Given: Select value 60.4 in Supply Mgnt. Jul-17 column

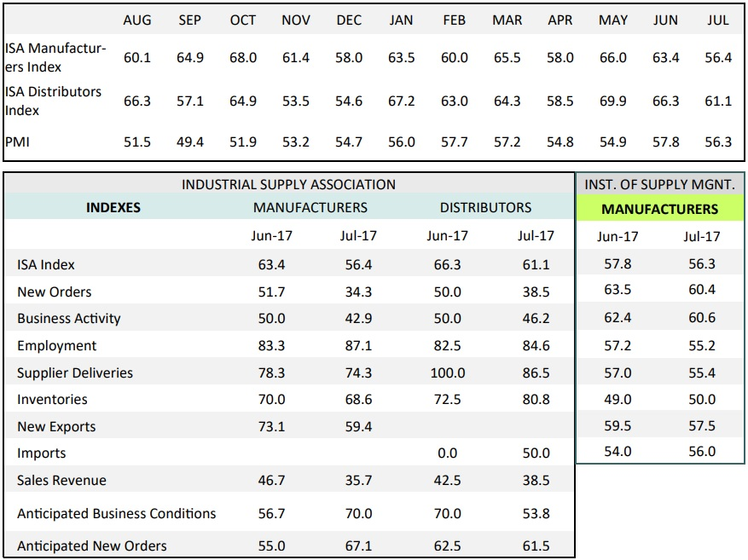Looking at the screenshot, I should coord(702,290).
